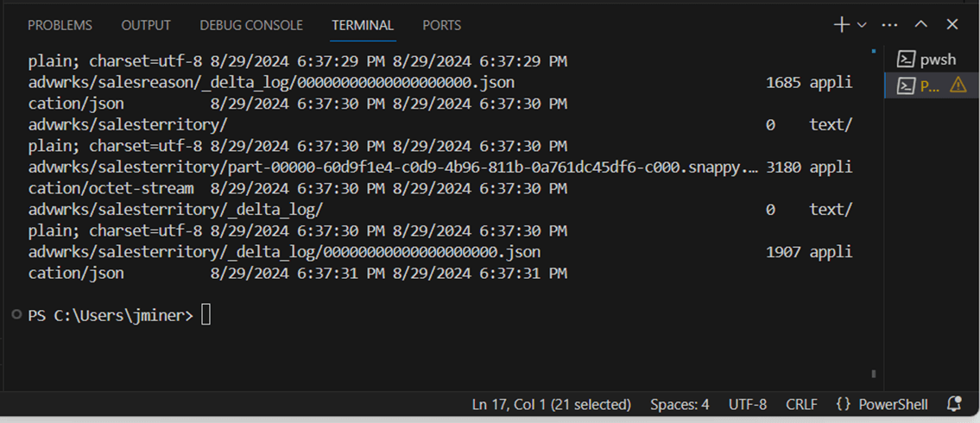Click the warning icon on the second terminal
This screenshot has height=423, width=980.
click(958, 85)
